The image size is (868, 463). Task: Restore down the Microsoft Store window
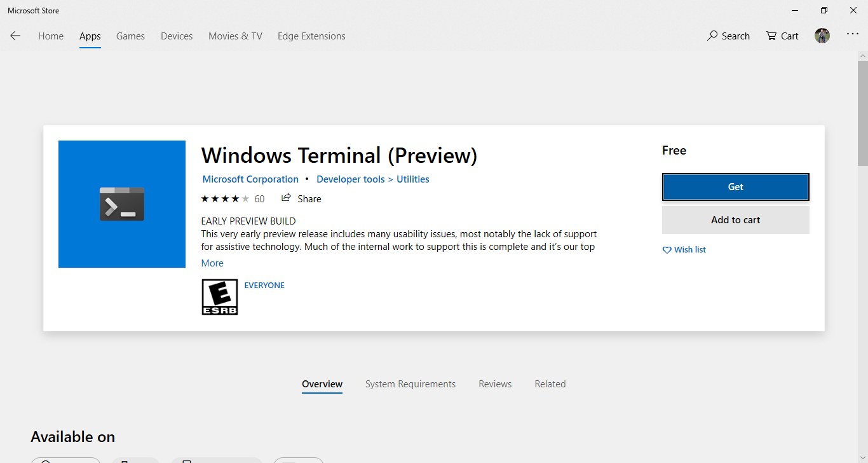[x=824, y=10]
